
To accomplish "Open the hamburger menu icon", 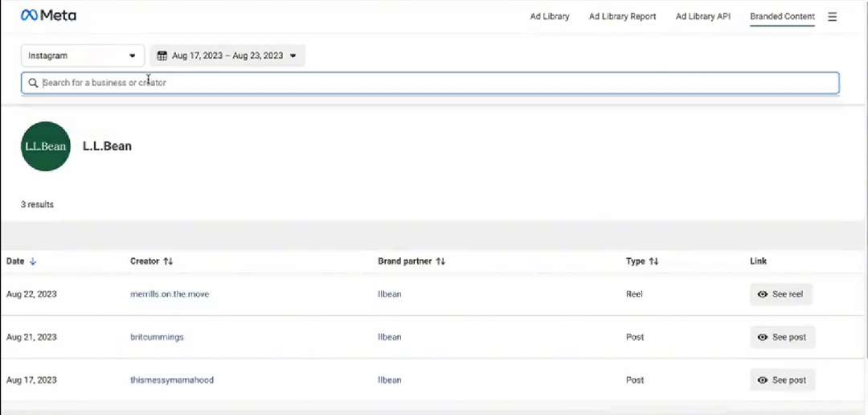I will (832, 16).
